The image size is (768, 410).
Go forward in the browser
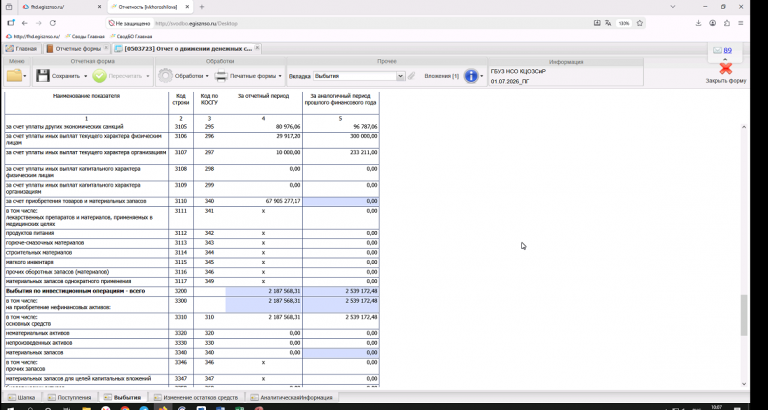tap(39, 23)
